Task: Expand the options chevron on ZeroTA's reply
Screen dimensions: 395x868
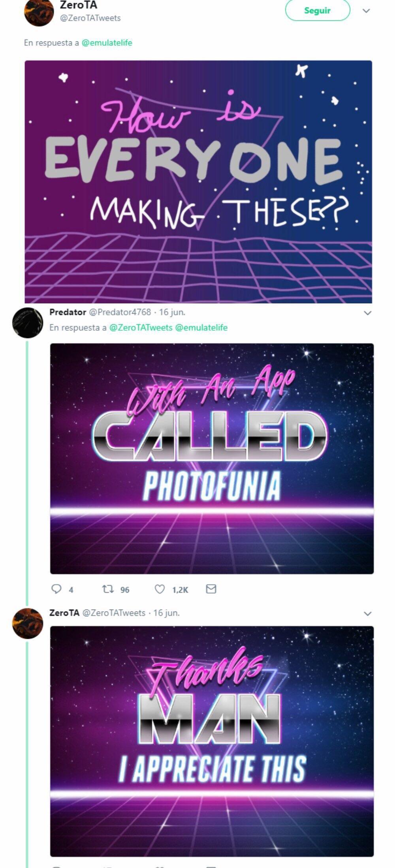Action: [x=367, y=614]
